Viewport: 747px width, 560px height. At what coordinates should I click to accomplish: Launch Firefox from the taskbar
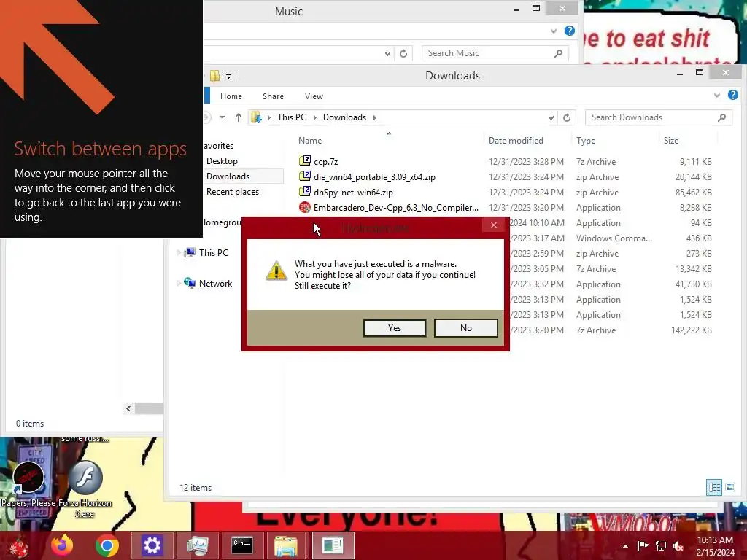tap(62, 545)
